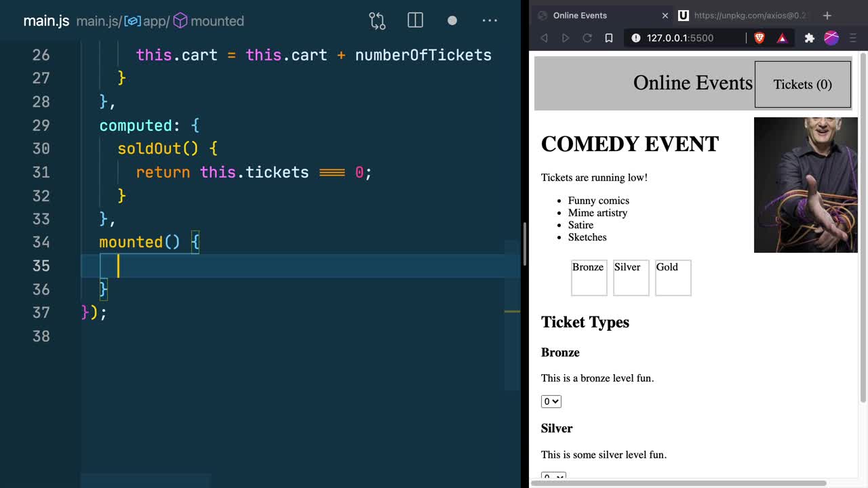Click the comedian photo thumbnail
Screen dimensions: 868x488
coord(806,184)
